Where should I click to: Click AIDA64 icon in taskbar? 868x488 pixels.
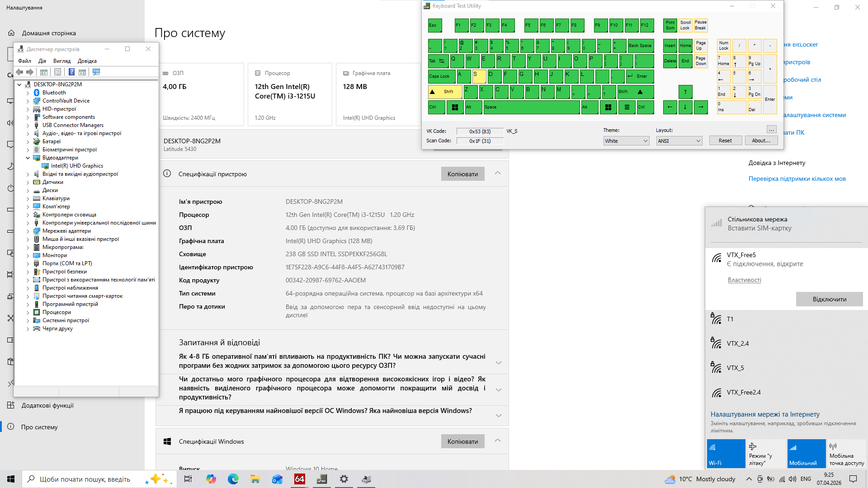(299, 479)
